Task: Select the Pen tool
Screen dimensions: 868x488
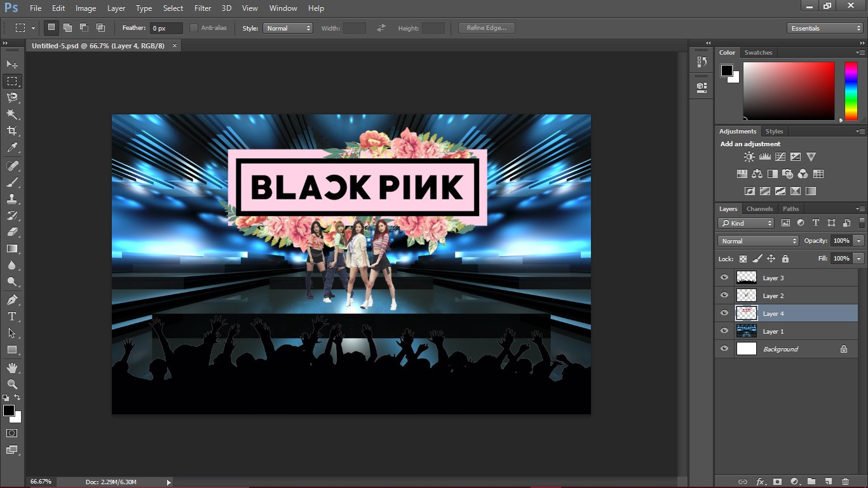Action: coord(12,300)
